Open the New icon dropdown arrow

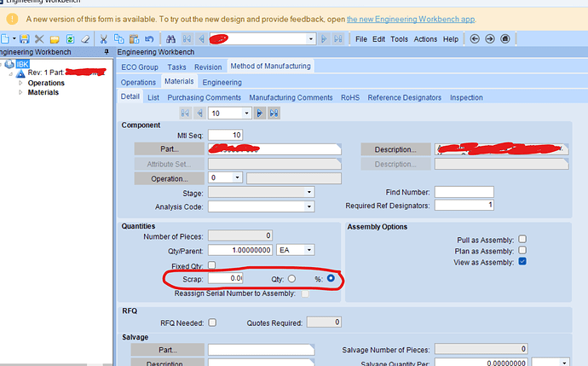[14, 38]
